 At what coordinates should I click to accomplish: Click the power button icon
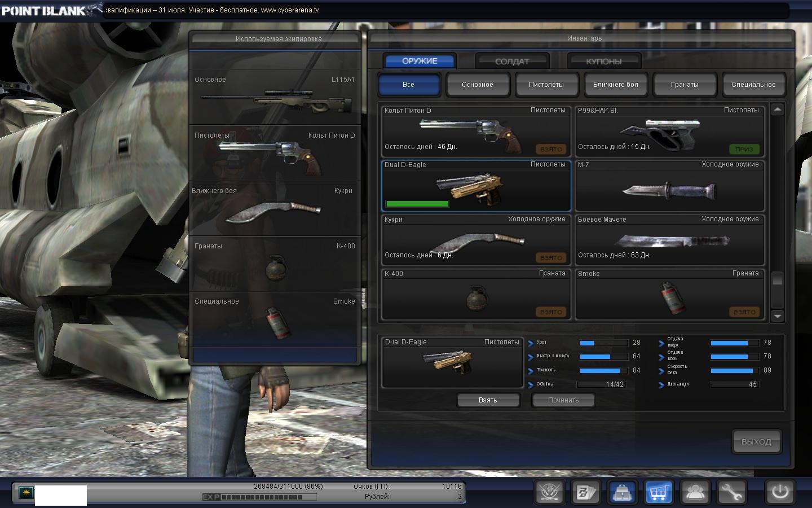[780, 492]
